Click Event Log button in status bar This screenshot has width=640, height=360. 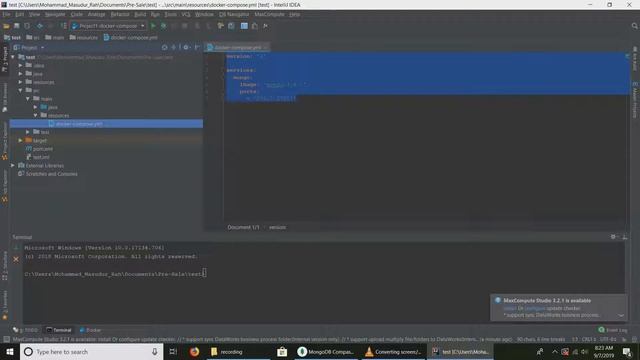tap(613, 330)
